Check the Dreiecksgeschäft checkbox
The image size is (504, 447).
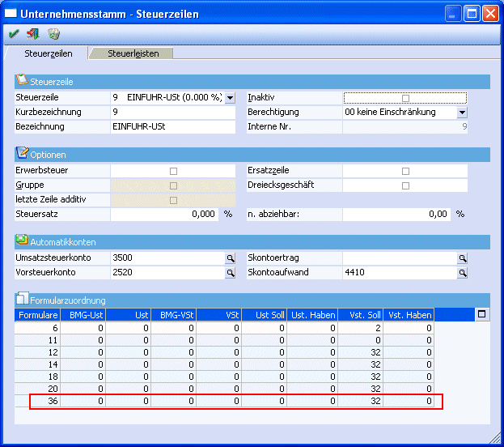(405, 185)
